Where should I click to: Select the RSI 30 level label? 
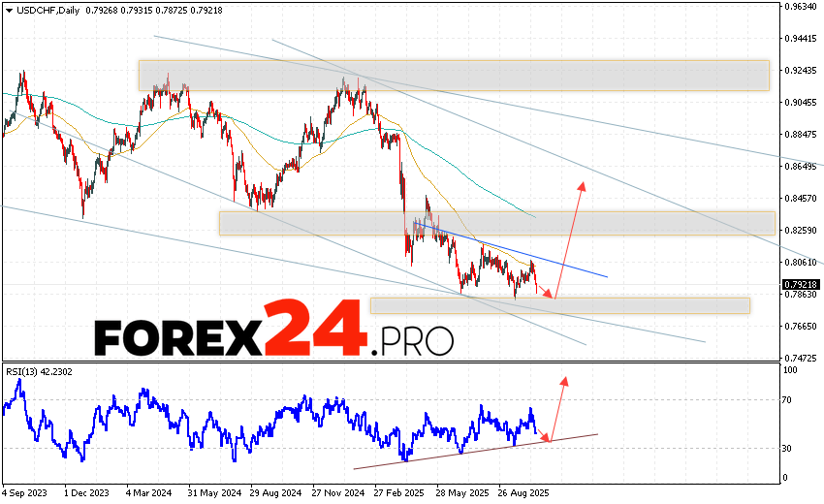tap(789, 448)
